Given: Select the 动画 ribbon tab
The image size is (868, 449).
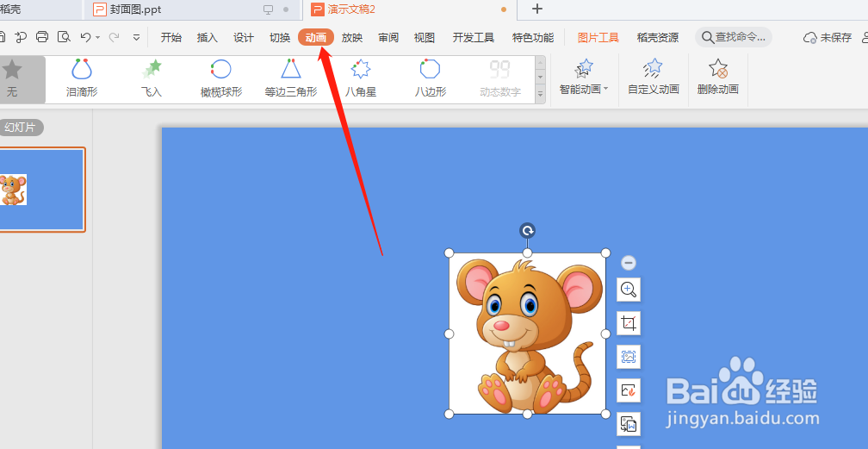Looking at the screenshot, I should coord(316,38).
